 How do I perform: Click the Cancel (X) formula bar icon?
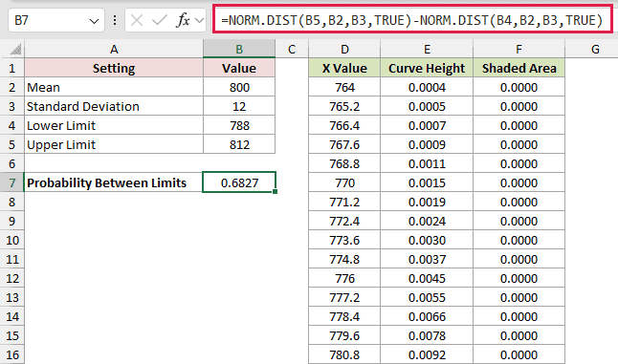point(137,20)
